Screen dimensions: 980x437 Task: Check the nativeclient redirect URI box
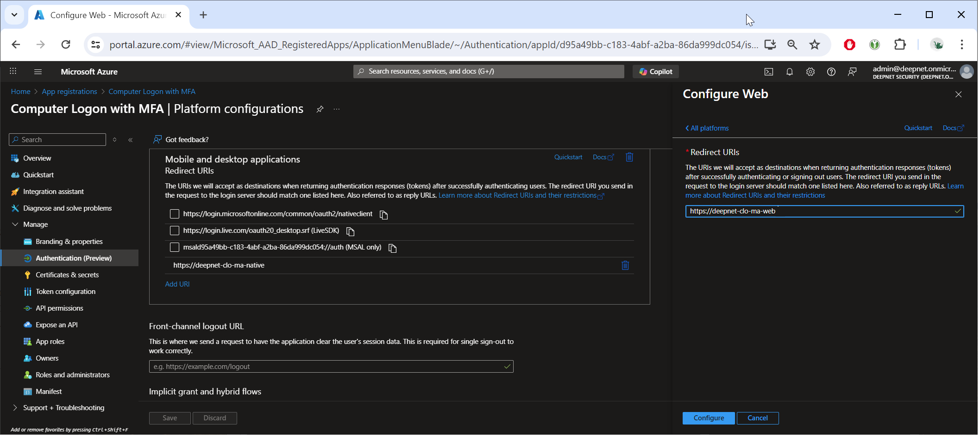(x=175, y=214)
